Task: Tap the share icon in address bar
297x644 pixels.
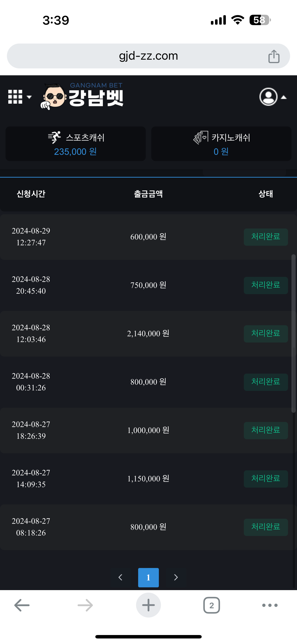Action: [x=274, y=56]
